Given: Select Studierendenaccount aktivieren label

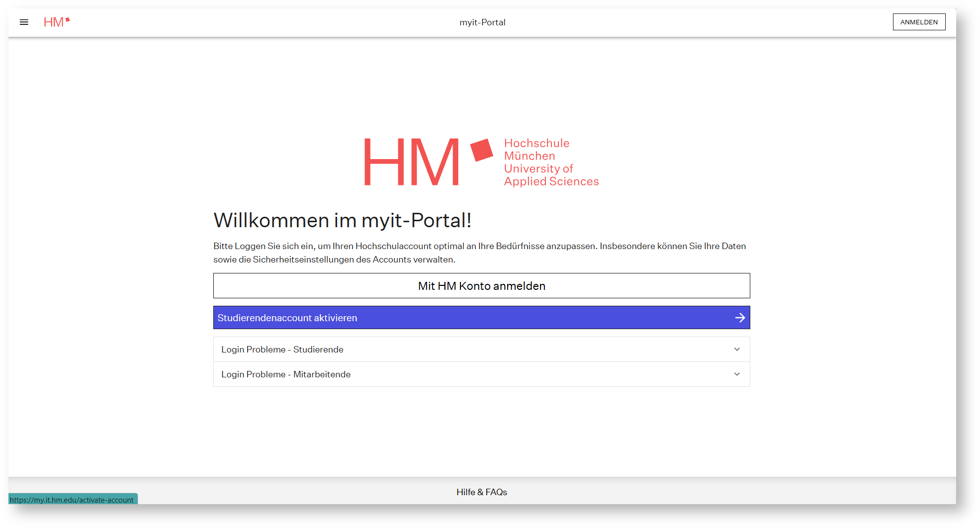Looking at the screenshot, I should [x=287, y=318].
